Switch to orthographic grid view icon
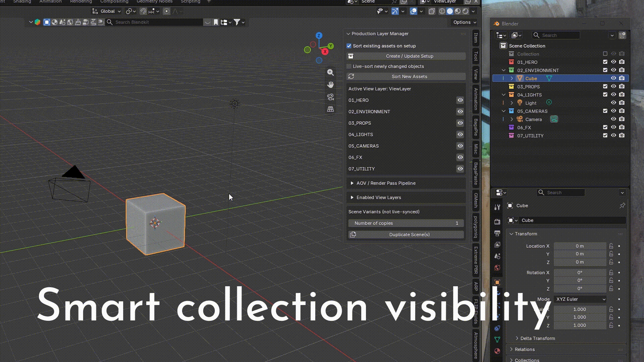The image size is (644, 362). tap(330, 109)
